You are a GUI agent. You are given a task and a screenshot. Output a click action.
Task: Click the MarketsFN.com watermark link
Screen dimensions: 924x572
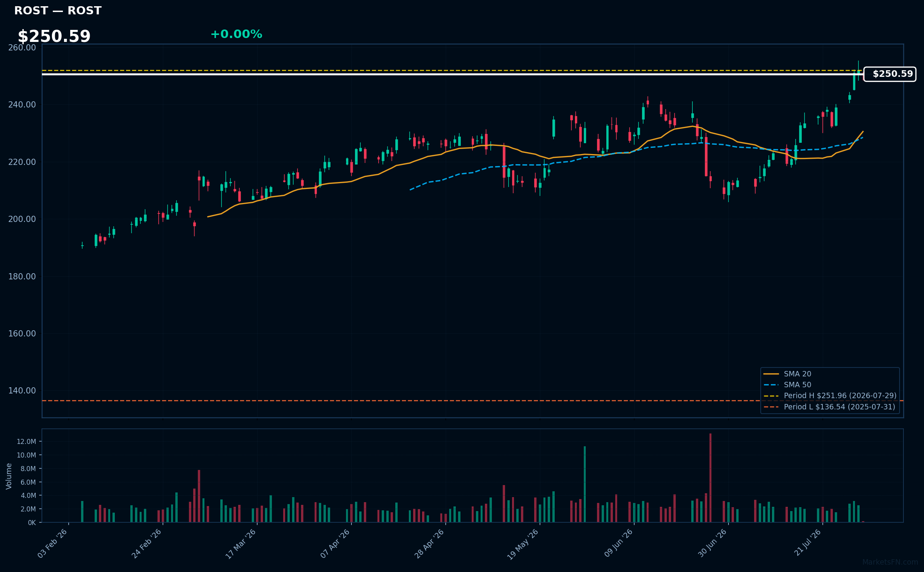point(890,562)
